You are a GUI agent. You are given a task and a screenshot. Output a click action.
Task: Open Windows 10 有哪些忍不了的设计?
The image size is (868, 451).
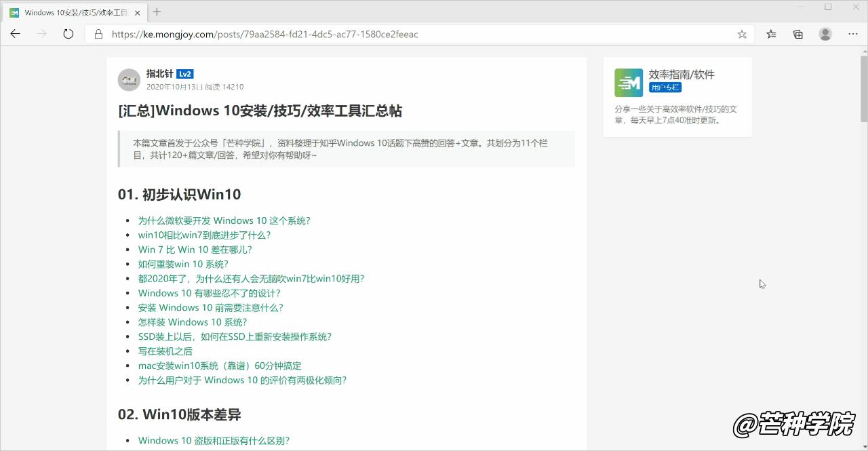point(209,293)
